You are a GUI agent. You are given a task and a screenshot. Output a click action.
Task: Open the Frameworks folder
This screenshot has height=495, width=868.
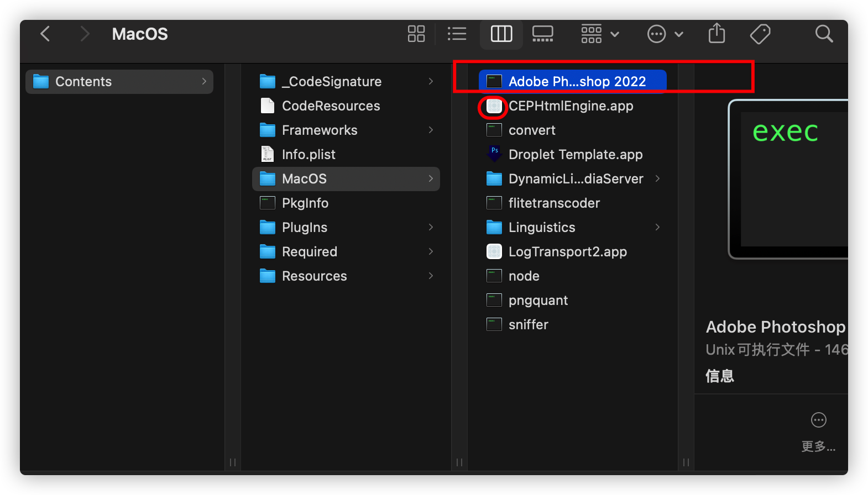[346, 130]
